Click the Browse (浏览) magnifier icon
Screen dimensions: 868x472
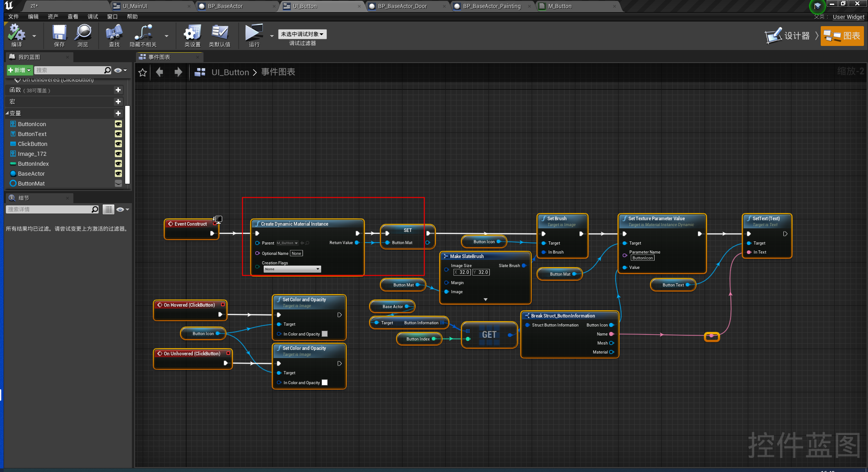tap(83, 32)
